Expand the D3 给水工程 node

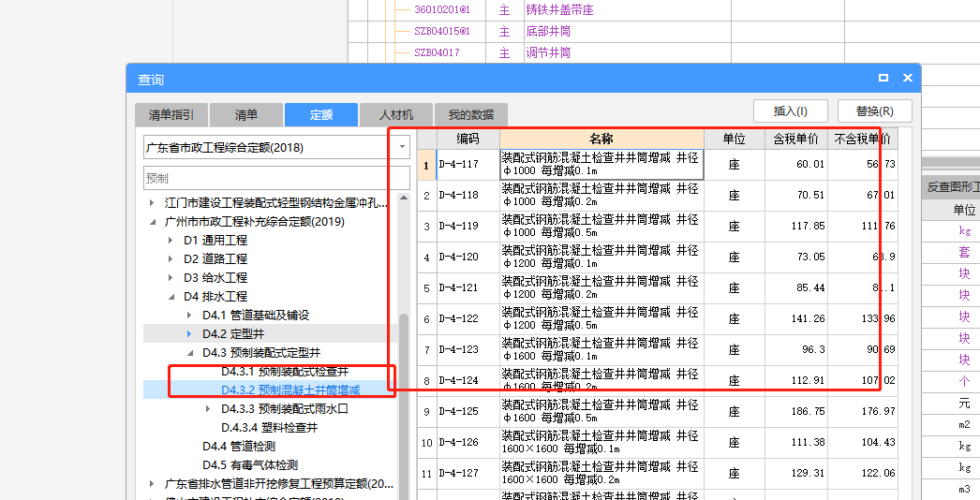coord(171,278)
